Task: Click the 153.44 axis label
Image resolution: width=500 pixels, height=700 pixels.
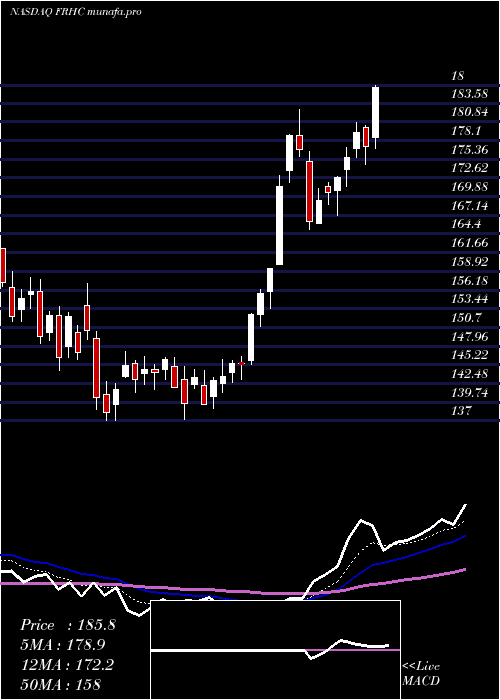Action: [470, 299]
